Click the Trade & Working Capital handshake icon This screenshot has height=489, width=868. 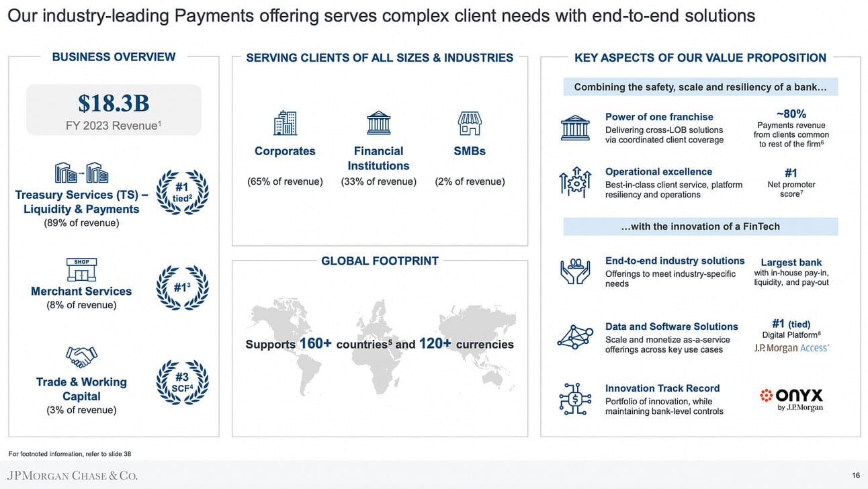[81, 357]
